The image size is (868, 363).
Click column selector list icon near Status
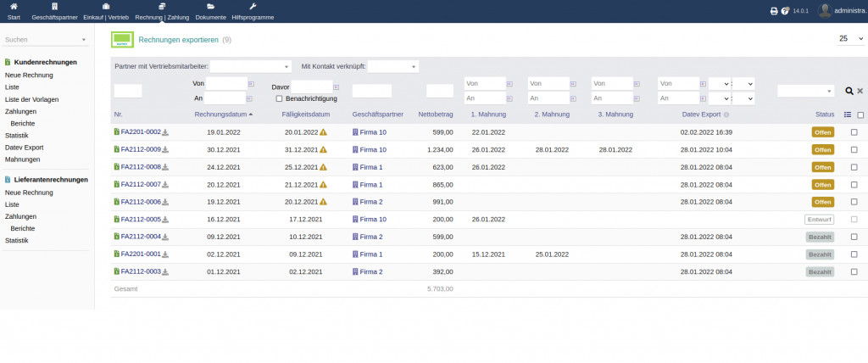848,114
